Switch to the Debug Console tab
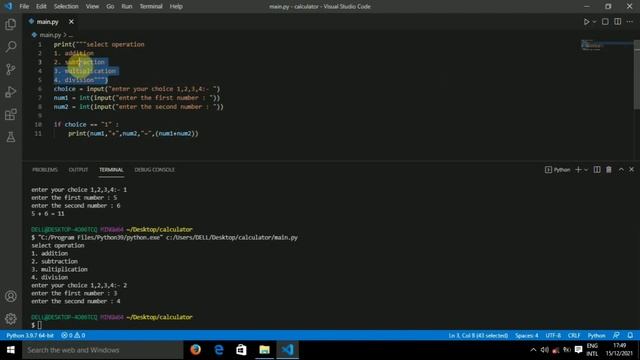 155,170
